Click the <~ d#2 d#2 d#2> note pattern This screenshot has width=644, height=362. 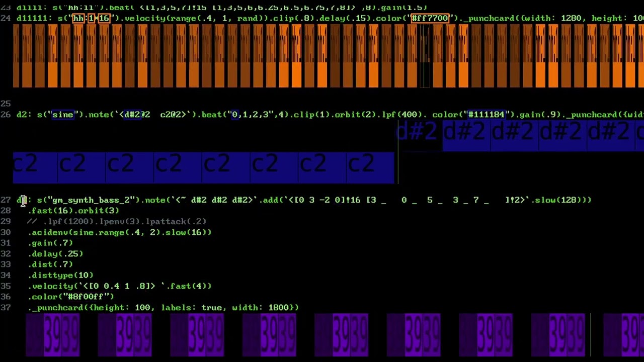(213, 200)
